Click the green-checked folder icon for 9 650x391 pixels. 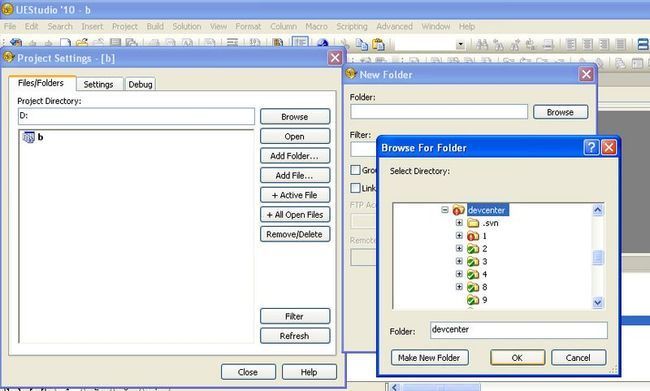pos(473,300)
